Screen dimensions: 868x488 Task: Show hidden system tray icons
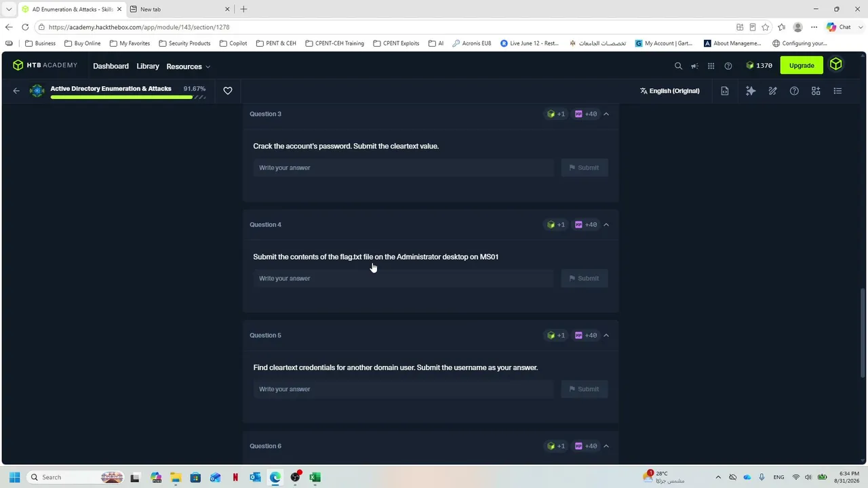click(x=718, y=477)
